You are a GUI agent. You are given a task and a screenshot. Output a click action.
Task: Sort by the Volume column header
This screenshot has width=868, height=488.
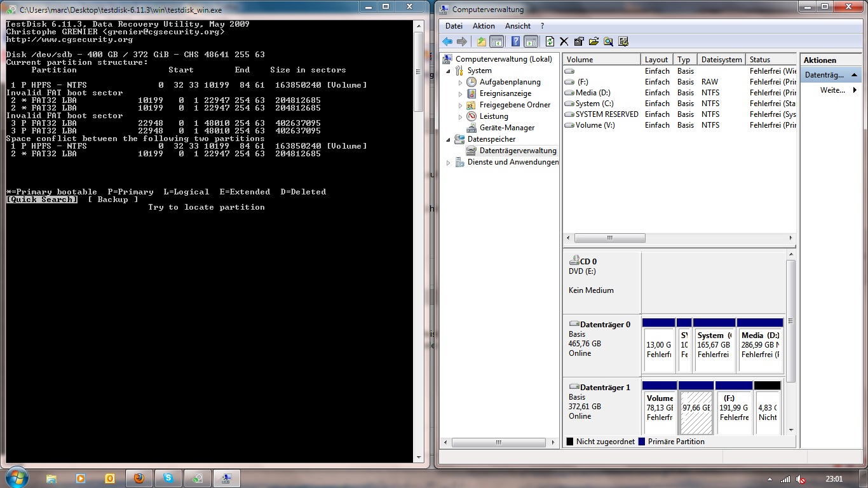pos(602,59)
